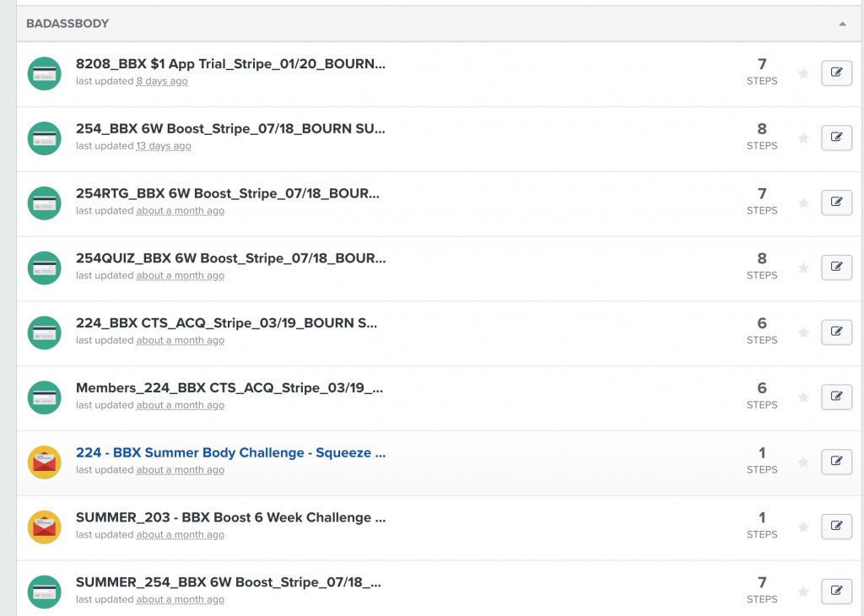Click green card icon for 254_BBX 6W Boost

(44, 138)
